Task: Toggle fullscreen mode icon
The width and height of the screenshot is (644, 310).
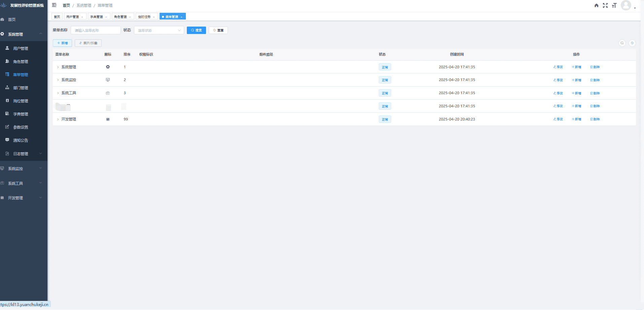Action: click(x=605, y=5)
